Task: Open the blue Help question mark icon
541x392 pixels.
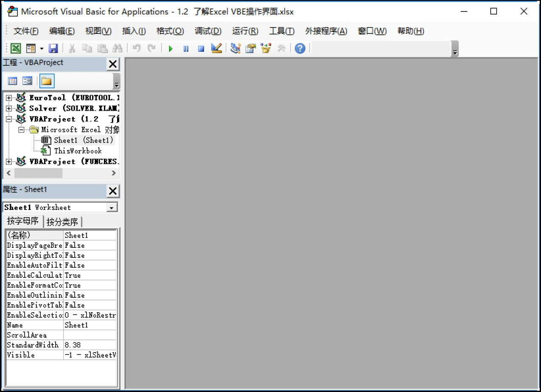Action: pyautogui.click(x=300, y=48)
